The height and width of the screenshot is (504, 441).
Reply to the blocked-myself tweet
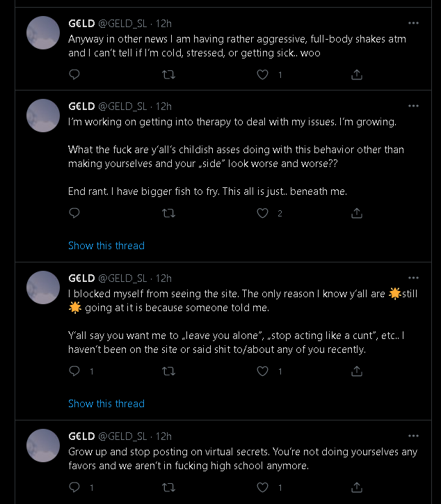pyautogui.click(x=74, y=371)
